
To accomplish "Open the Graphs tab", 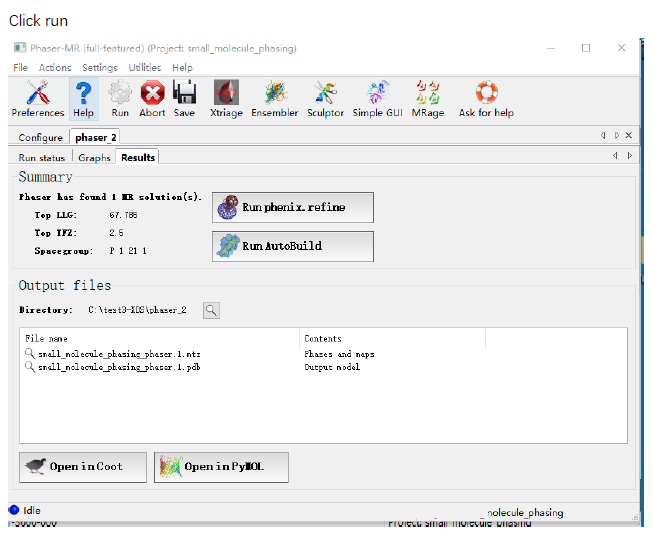I will pos(94,158).
